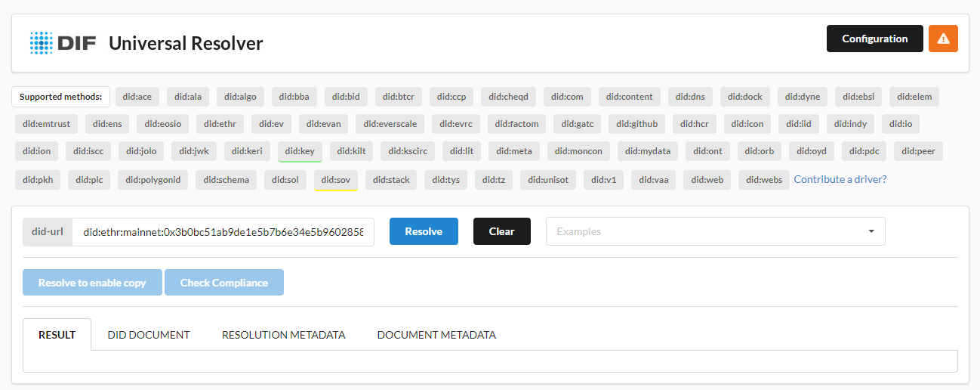The image size is (980, 390).
Task: Select the did:ace method tag
Action: click(x=137, y=97)
